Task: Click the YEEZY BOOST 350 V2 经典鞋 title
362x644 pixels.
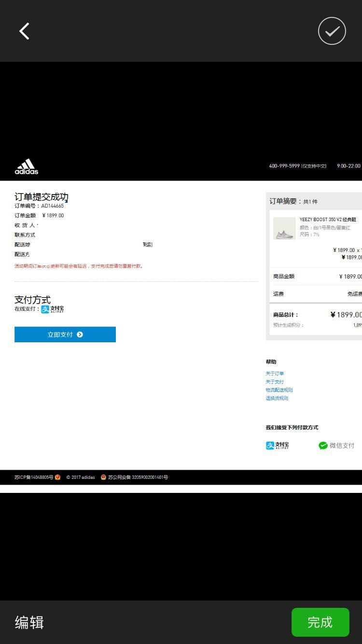Action: pos(328,220)
